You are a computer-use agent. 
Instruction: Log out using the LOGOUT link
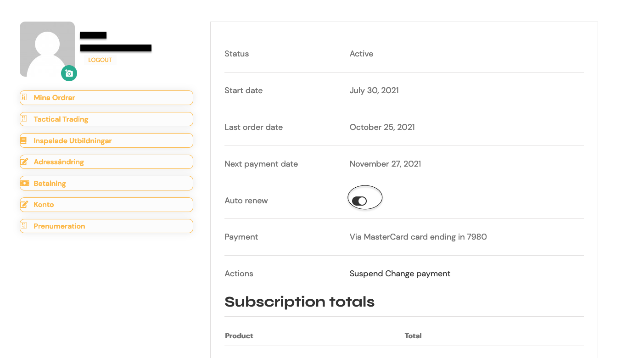(100, 60)
